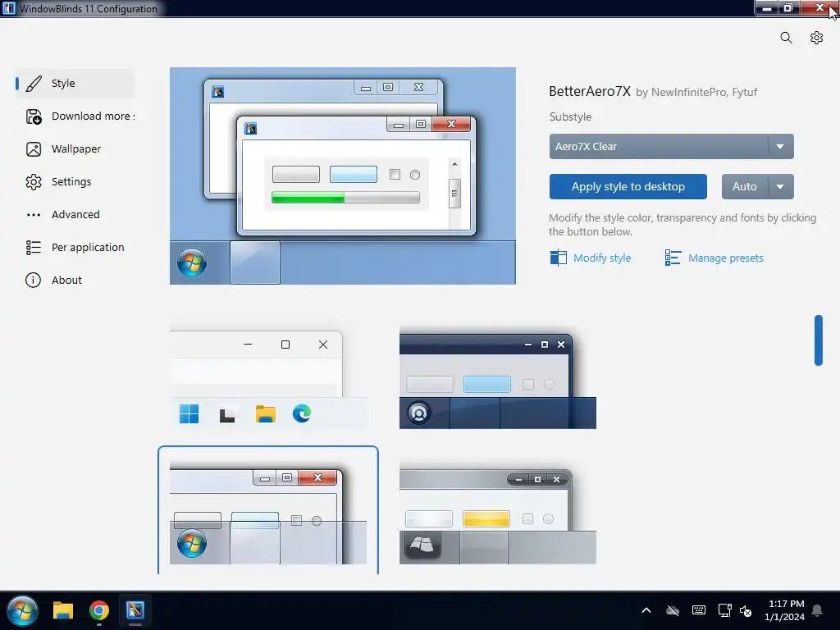This screenshot has width=840, height=630.
Task: Click the Per application list icon
Action: [33, 247]
